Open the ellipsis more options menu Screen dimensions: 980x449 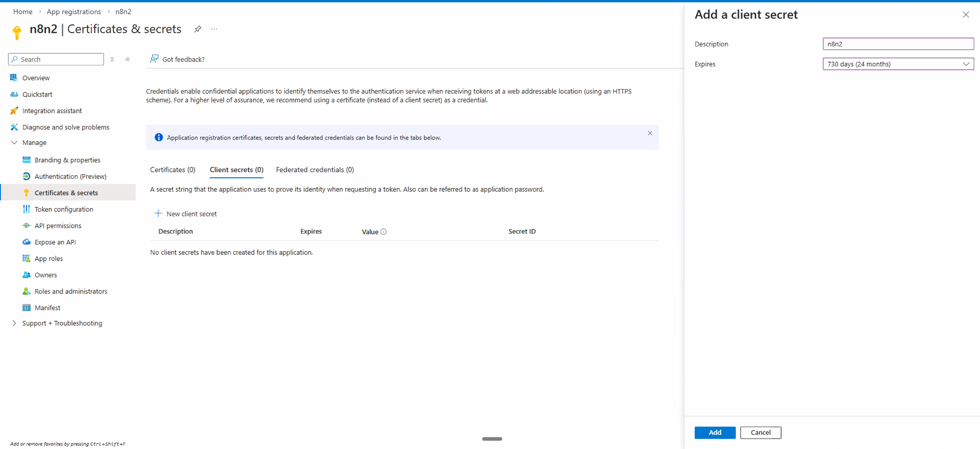pyautogui.click(x=214, y=28)
